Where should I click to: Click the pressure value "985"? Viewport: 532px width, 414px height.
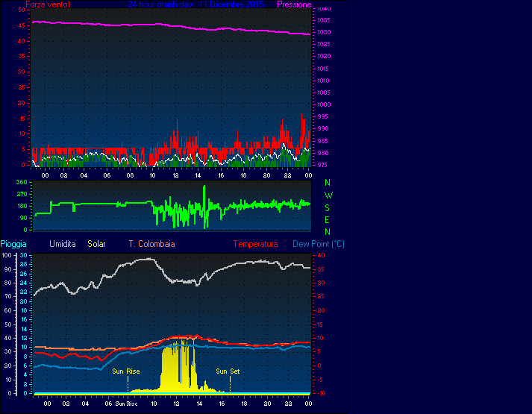(322, 141)
